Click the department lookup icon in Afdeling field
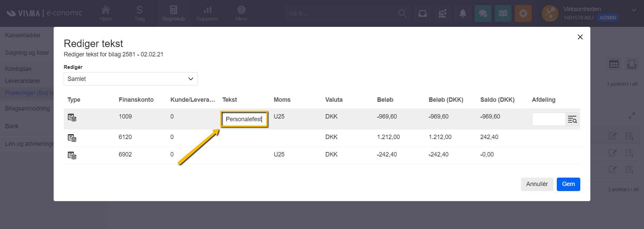644x229 pixels. click(x=572, y=119)
